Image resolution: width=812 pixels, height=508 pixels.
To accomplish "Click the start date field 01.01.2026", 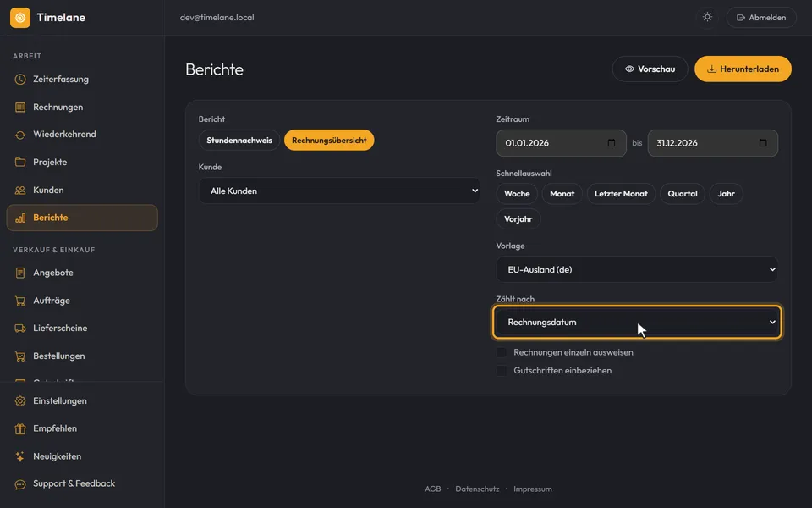I will tap(561, 143).
